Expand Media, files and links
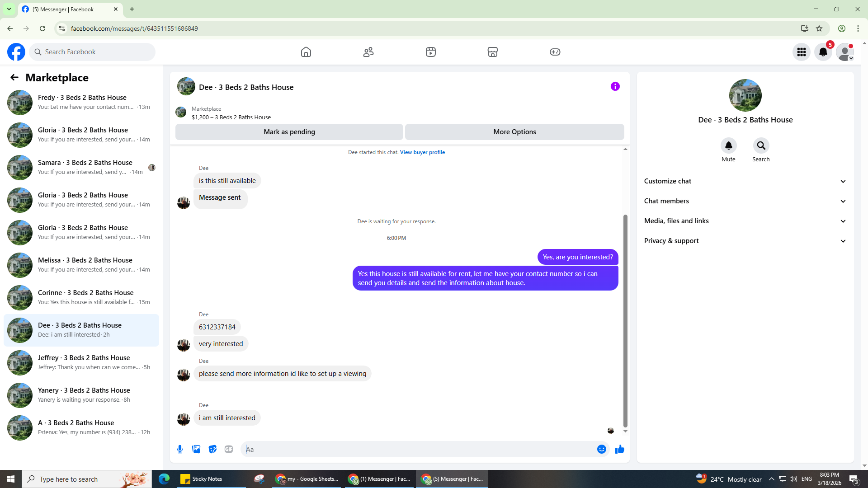The width and height of the screenshot is (868, 488). [745, 221]
